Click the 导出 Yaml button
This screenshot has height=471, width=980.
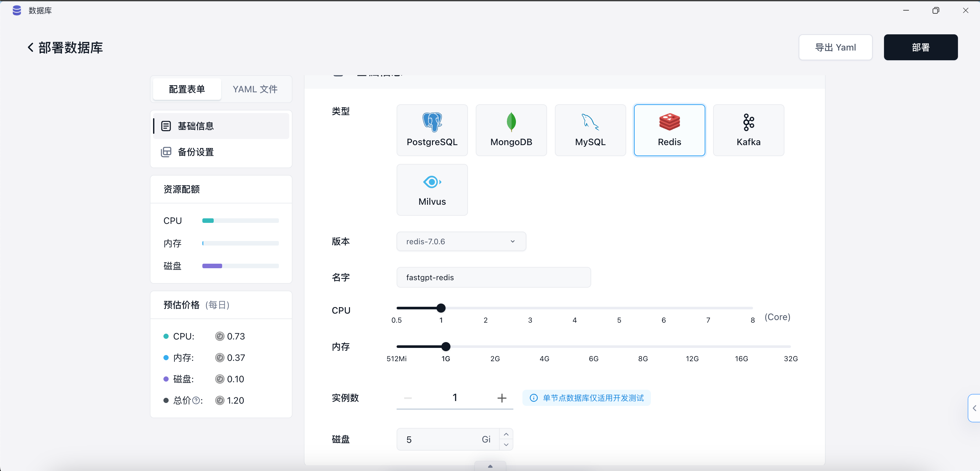(835, 48)
